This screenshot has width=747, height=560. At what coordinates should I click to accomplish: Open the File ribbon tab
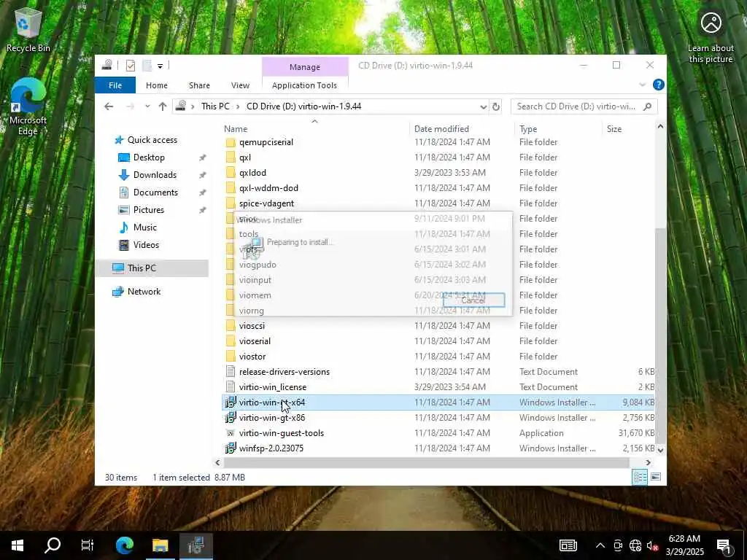pos(115,85)
